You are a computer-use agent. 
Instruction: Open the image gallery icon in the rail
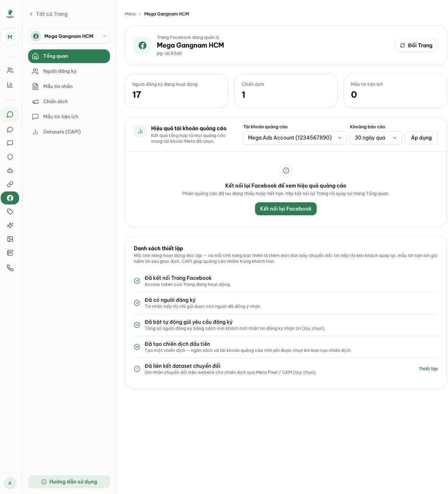pyautogui.click(x=10, y=239)
